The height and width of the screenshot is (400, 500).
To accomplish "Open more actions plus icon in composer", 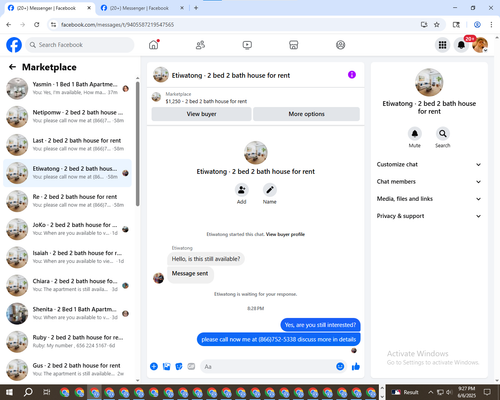I will [154, 367].
